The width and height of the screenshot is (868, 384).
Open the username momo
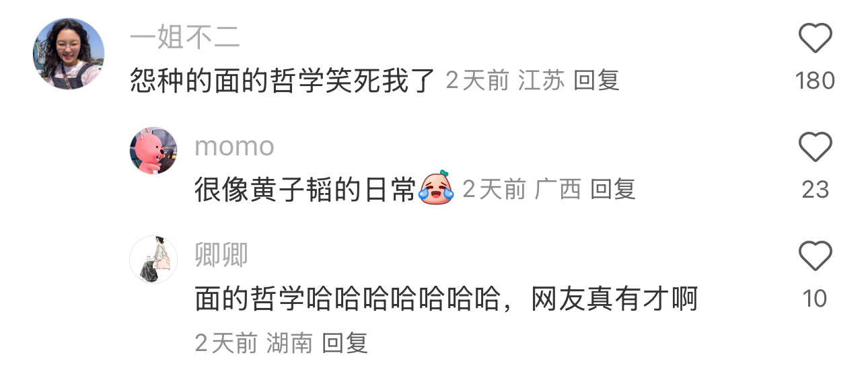(234, 147)
